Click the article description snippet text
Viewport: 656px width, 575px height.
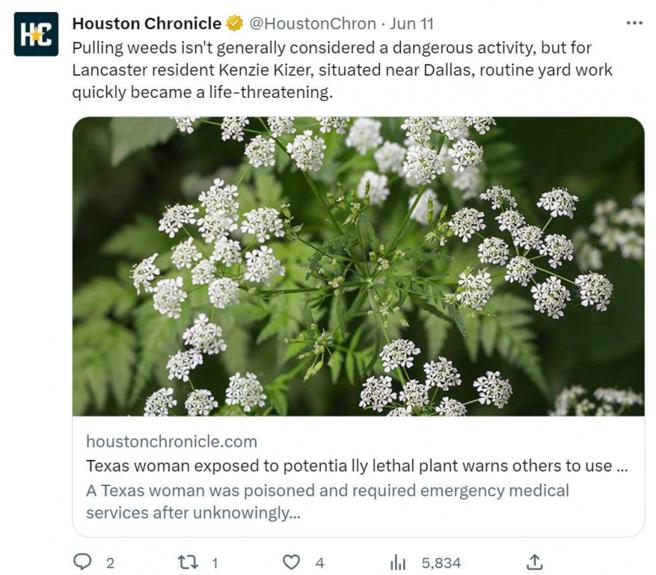(x=327, y=501)
